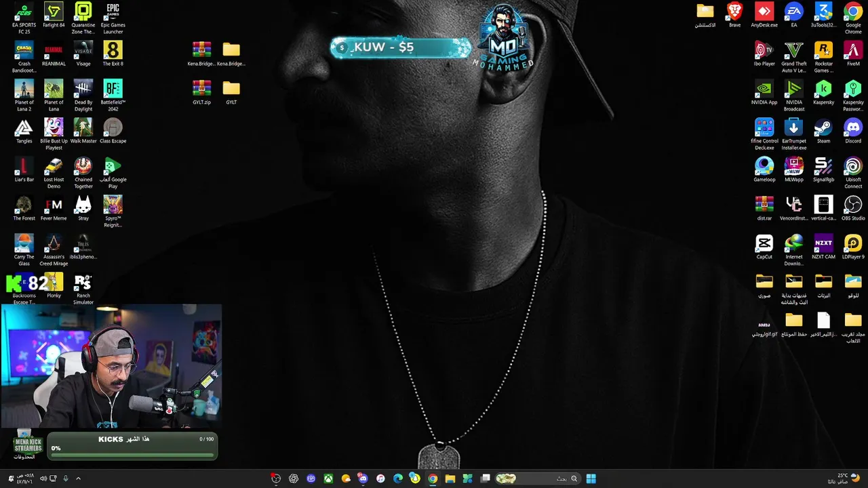The width and height of the screenshot is (868, 488).
Task: Open Discord from the desktop
Action: 853,131
